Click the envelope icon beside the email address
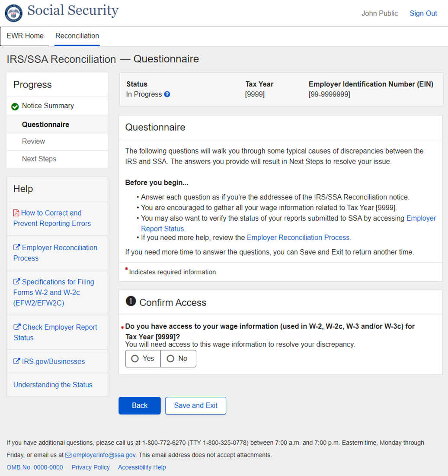The height and width of the screenshot is (476, 448). tap(68, 455)
